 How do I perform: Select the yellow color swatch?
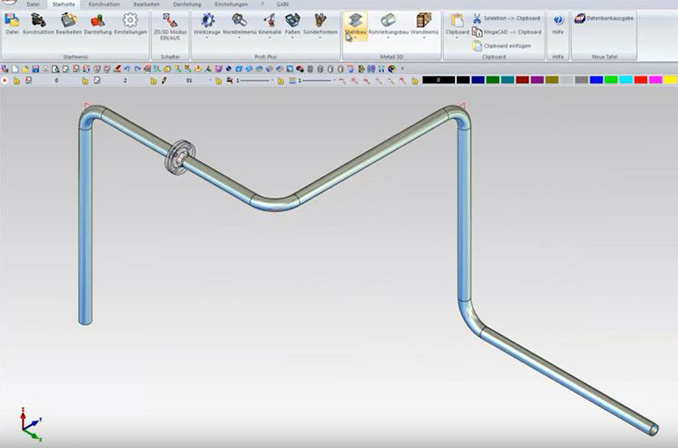[x=670, y=80]
